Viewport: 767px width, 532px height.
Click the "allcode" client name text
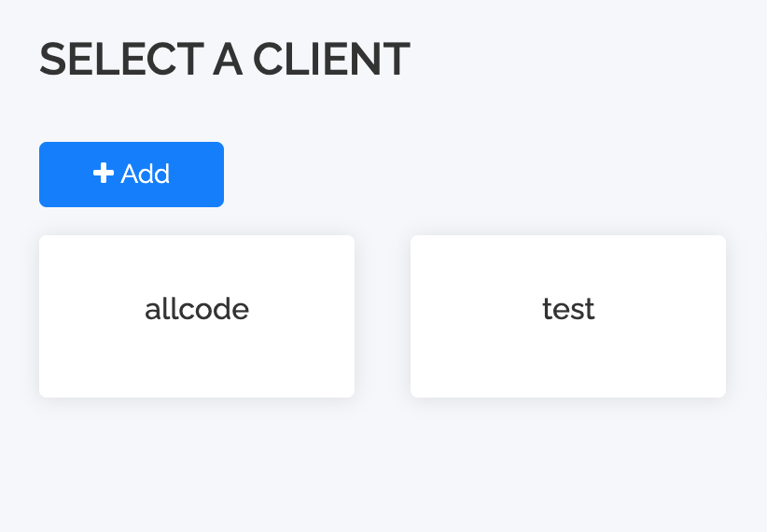tap(197, 309)
